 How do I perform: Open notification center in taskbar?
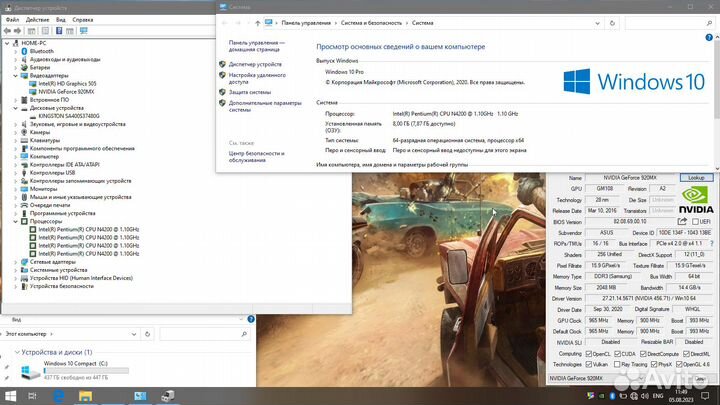point(705,396)
